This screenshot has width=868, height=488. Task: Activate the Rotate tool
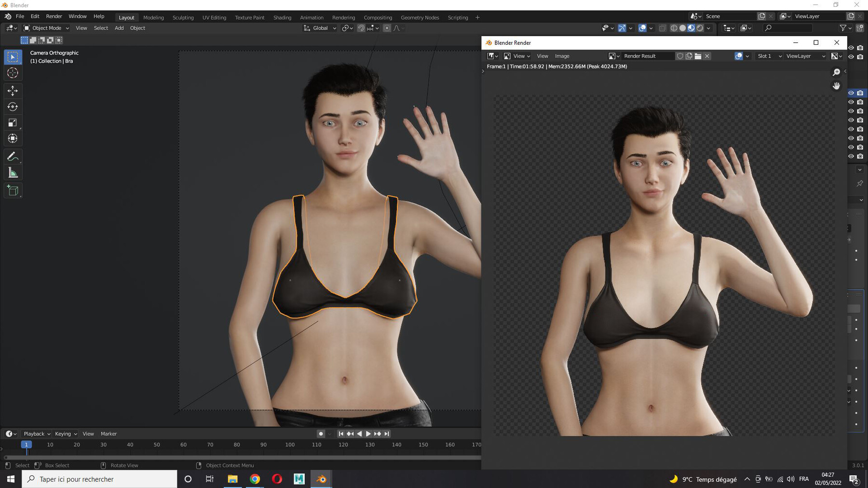tap(13, 106)
